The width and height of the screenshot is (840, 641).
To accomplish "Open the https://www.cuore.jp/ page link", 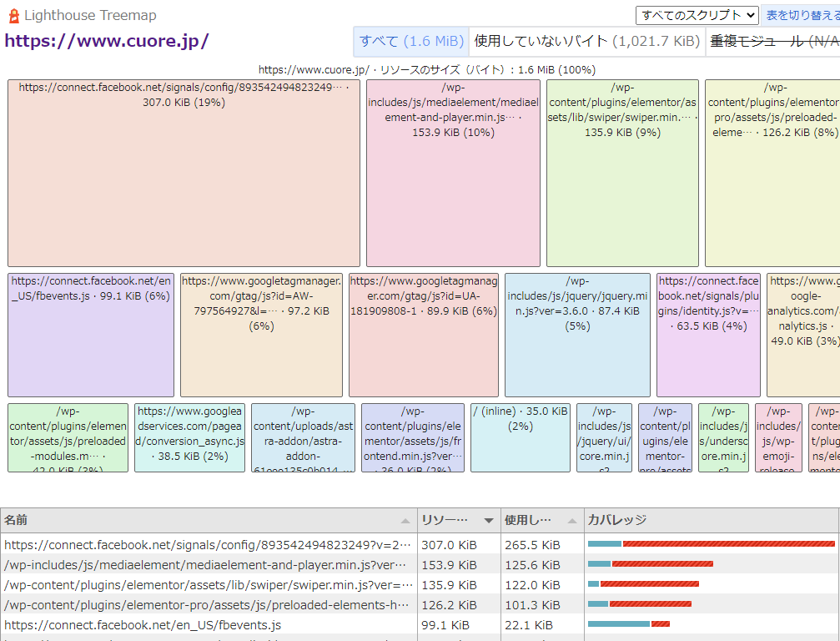I will (x=107, y=41).
